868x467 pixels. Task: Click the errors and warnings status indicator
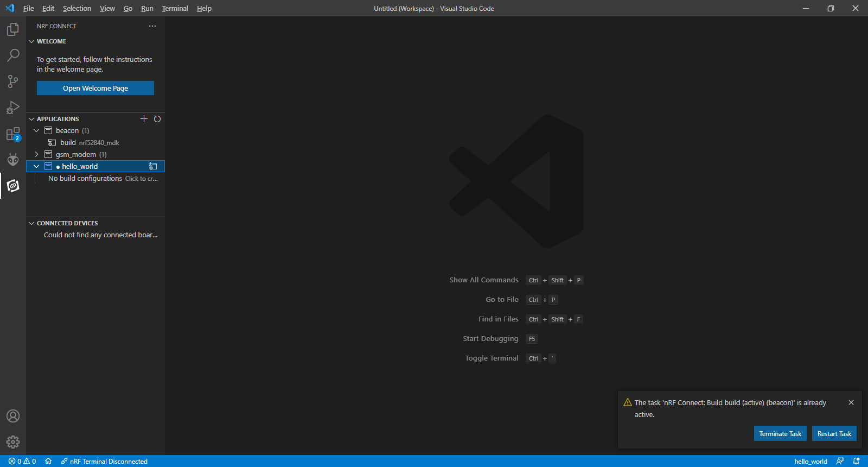click(22, 462)
